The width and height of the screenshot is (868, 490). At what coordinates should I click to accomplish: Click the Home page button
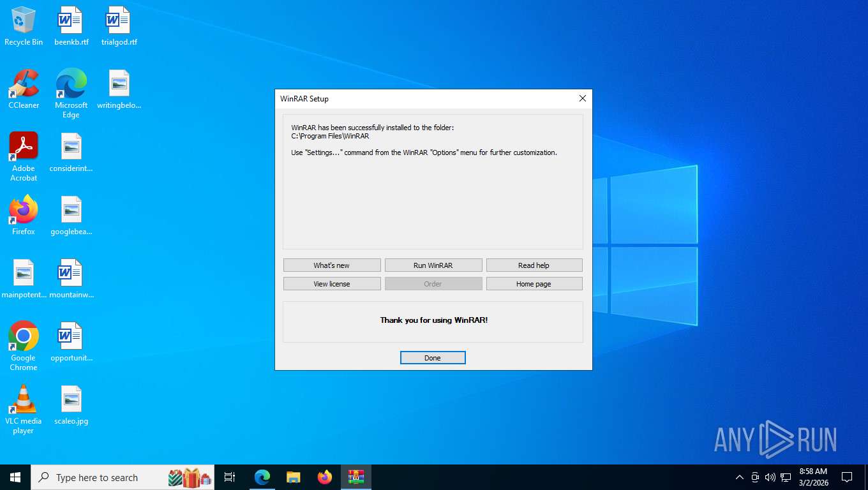[x=534, y=284]
